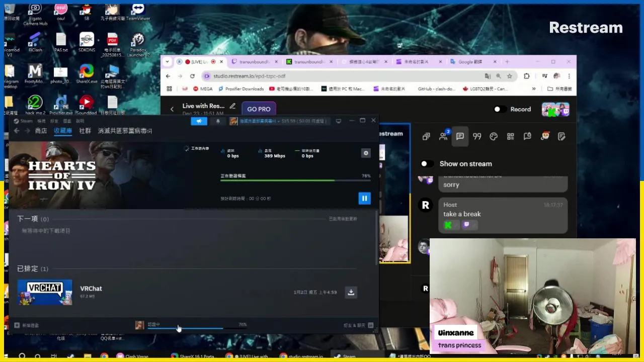Open the Steam 收藏庫 library tab
644x362 pixels.
coord(63,131)
